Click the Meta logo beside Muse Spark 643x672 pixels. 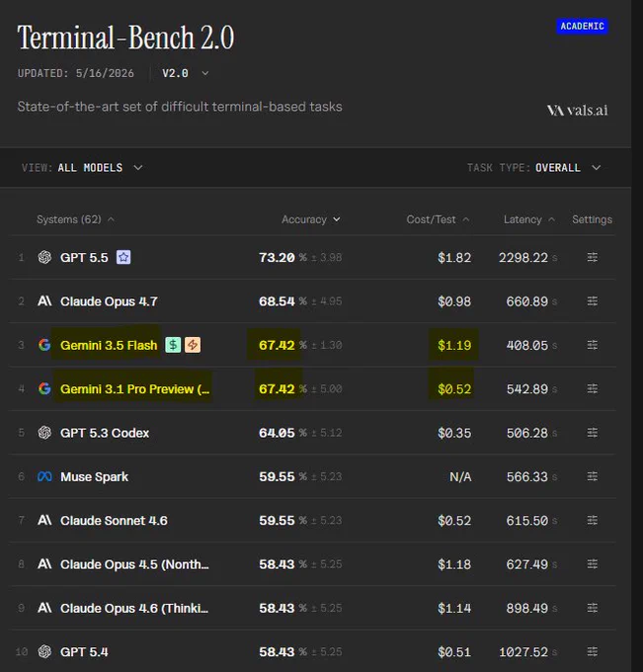tap(44, 476)
